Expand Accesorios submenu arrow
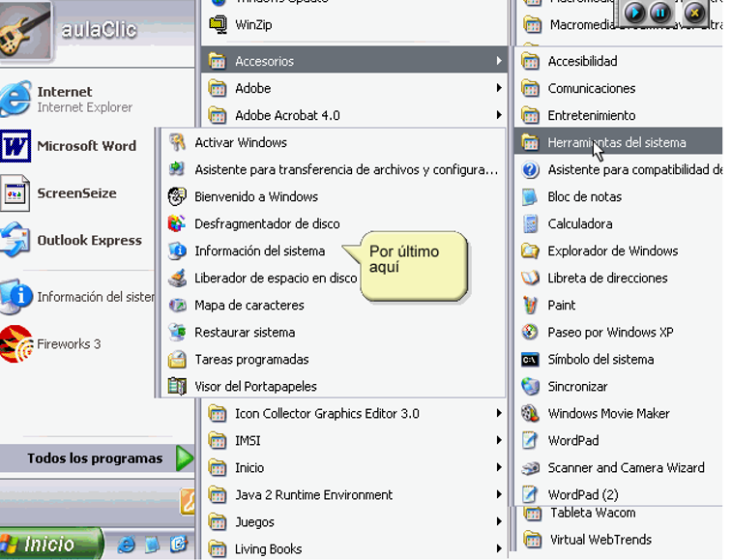 click(499, 61)
